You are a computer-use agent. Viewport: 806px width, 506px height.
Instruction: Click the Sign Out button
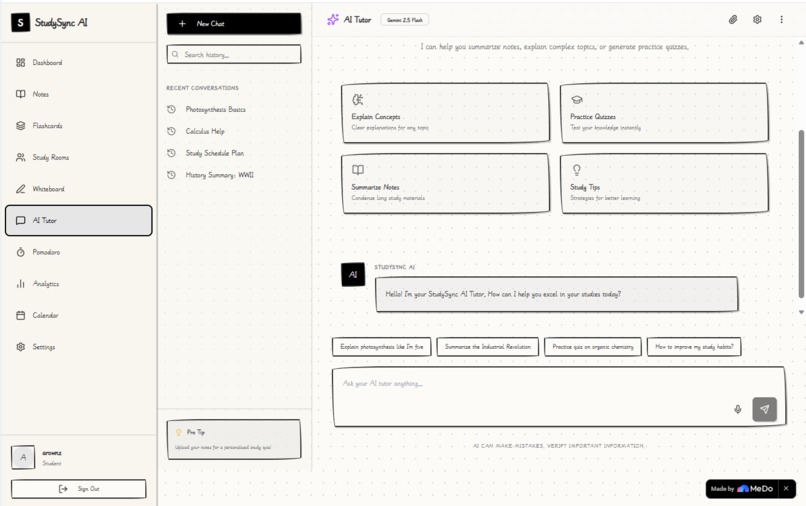[79, 489]
